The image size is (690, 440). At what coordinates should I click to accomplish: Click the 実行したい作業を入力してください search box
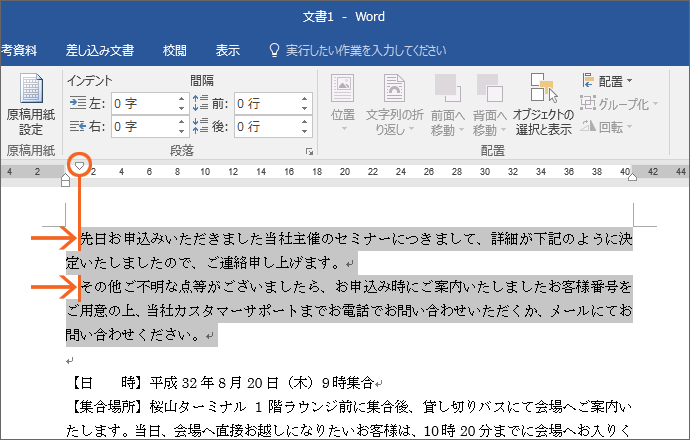[x=366, y=50]
